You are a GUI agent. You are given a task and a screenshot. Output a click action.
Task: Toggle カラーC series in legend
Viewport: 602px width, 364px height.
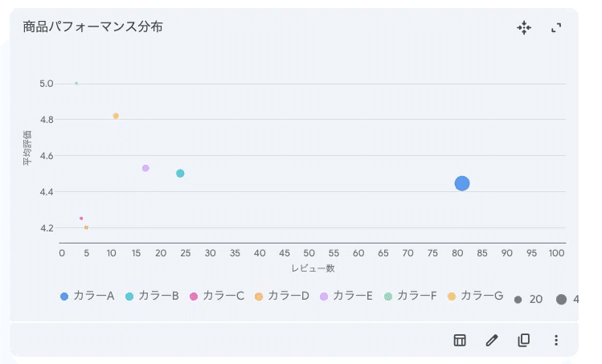(216, 297)
